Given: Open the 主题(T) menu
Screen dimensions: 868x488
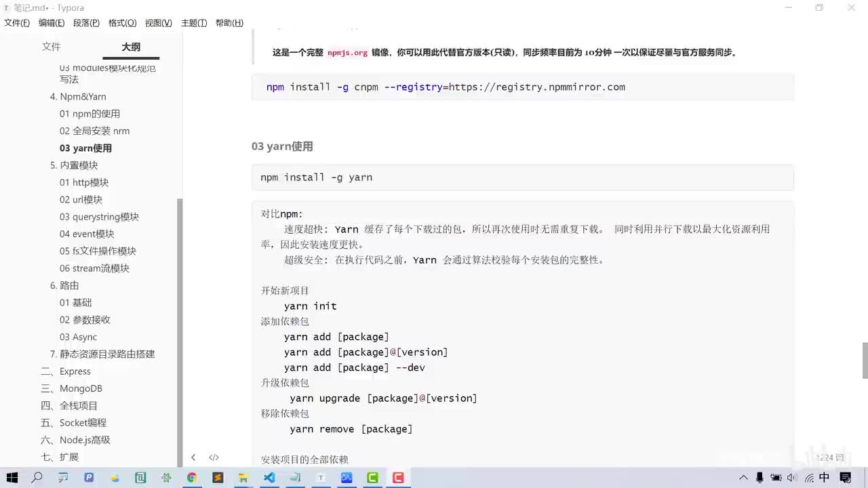Looking at the screenshot, I should pos(194,23).
